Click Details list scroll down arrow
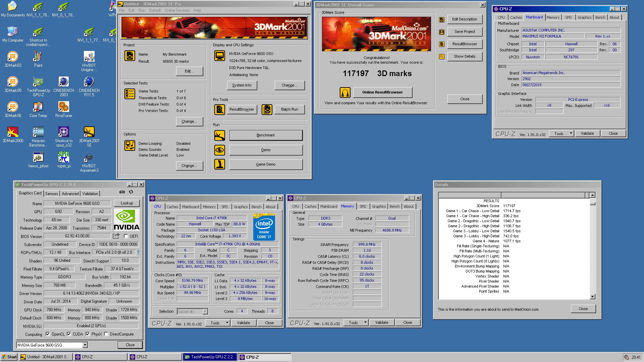This screenshot has width=644, height=362. (592, 297)
